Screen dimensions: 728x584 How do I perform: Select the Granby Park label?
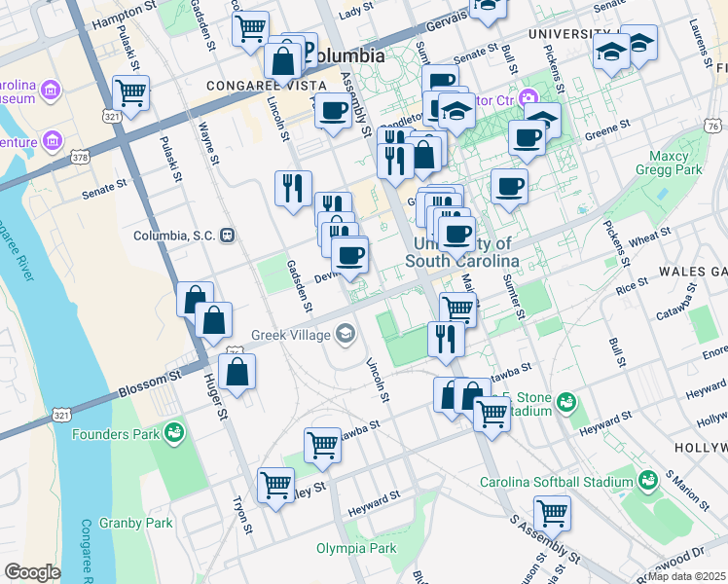(x=136, y=524)
